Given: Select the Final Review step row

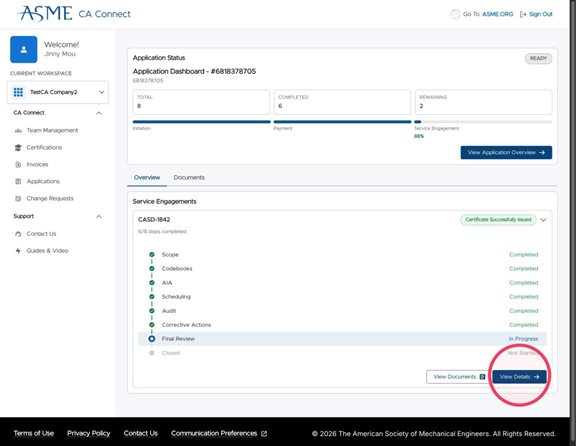Looking at the screenshot, I should (342, 339).
